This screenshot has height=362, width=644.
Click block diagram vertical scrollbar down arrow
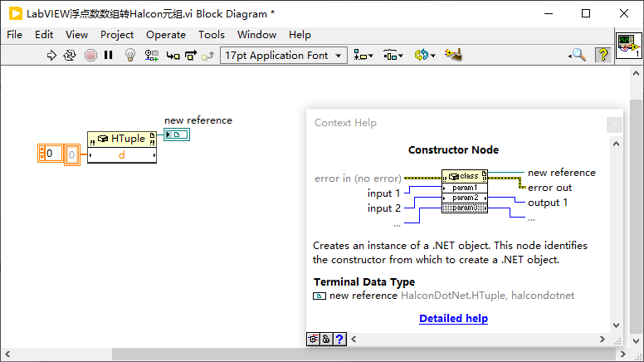637,340
